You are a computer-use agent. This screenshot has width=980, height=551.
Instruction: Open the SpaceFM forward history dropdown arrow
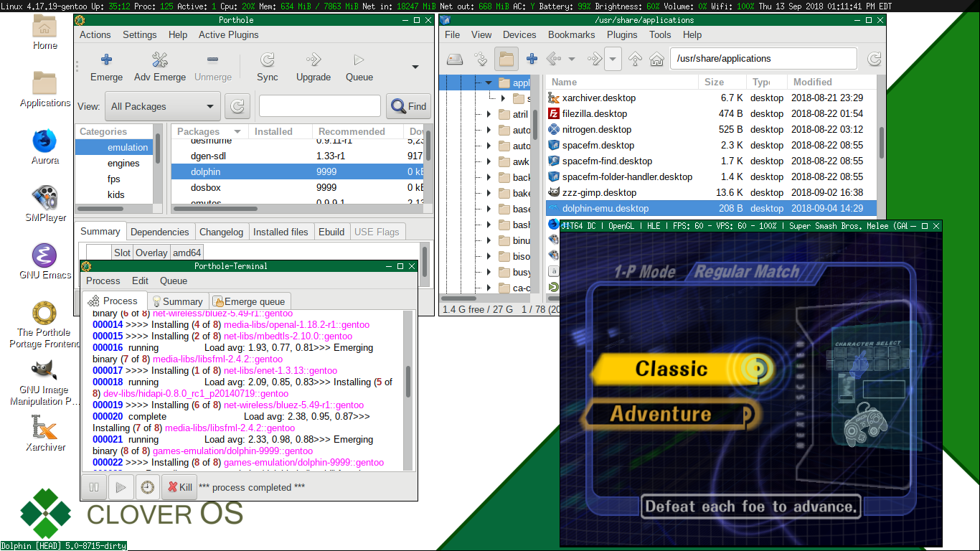[613, 59]
